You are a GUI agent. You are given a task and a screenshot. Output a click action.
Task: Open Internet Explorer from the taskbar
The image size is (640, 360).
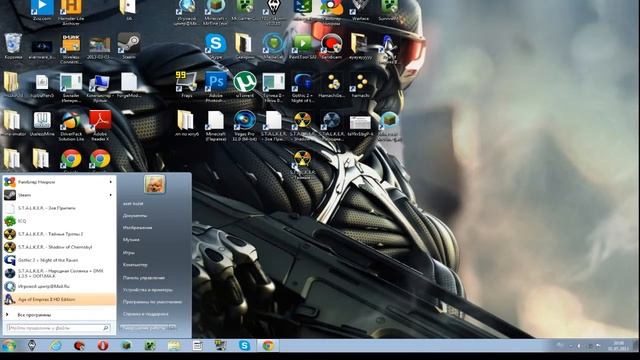(x=56, y=346)
